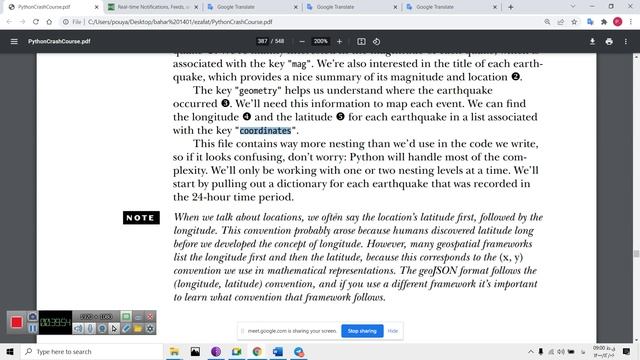Open the Chrome three-dot menu
The width and height of the screenshot is (640, 360).
(x=631, y=22)
